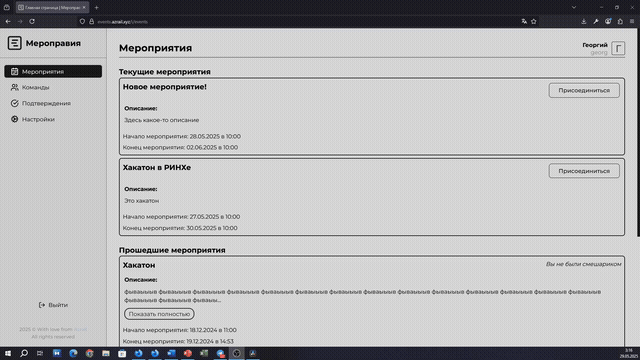
Task: Click the Вы не были смешариком note
Action: [583, 264]
